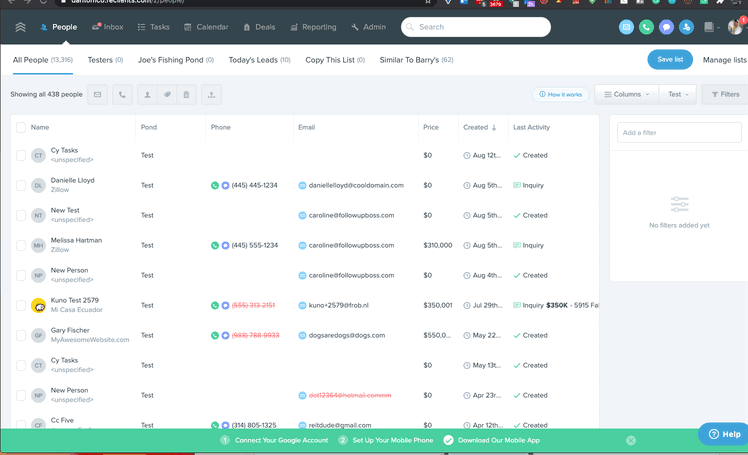Click the green phone call icon in header
Image resolution: width=748 pixels, height=455 pixels.
pos(646,27)
